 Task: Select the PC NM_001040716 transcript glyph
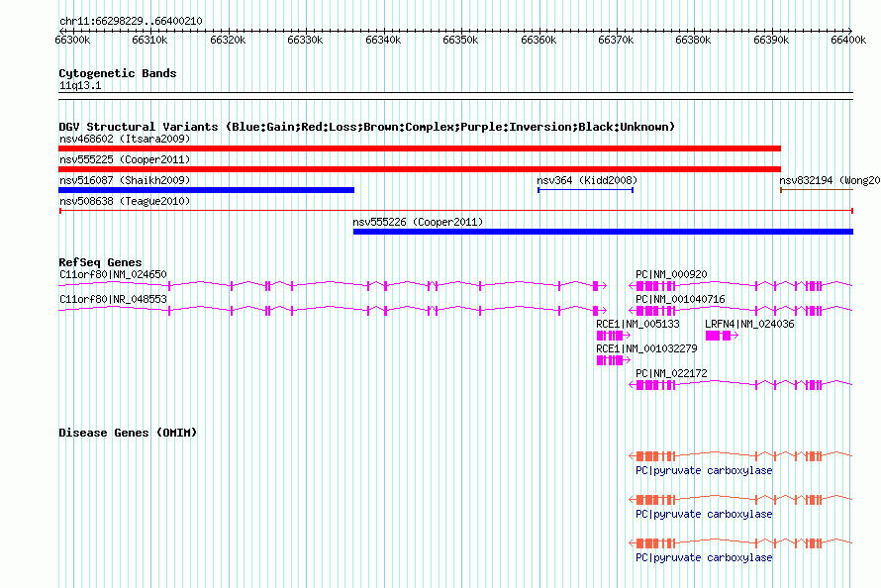[x=740, y=311]
